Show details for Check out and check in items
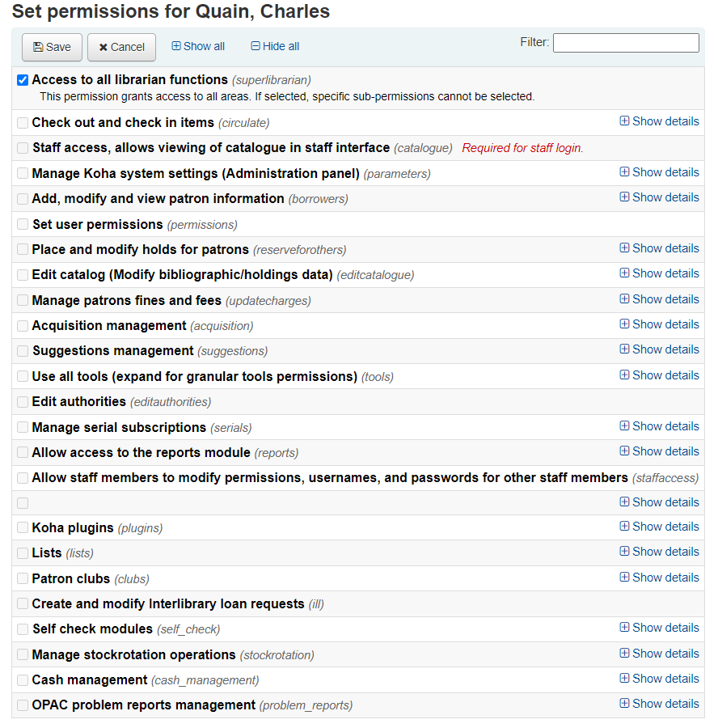Image resolution: width=718 pixels, height=728 pixels. pos(660,121)
